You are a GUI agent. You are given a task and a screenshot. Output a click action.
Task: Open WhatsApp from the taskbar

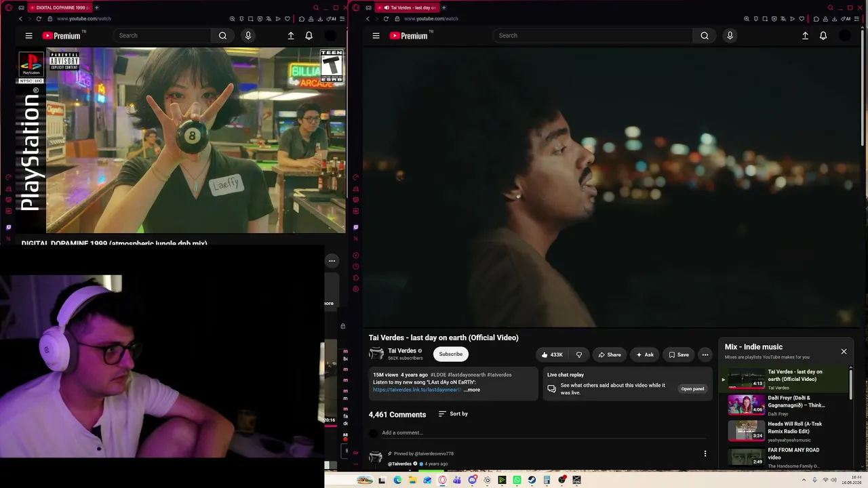click(517, 480)
